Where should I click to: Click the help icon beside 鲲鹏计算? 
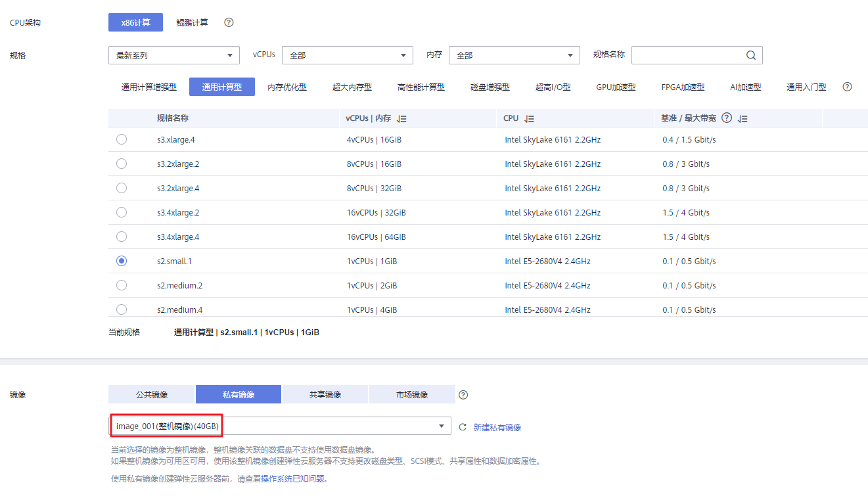point(229,22)
